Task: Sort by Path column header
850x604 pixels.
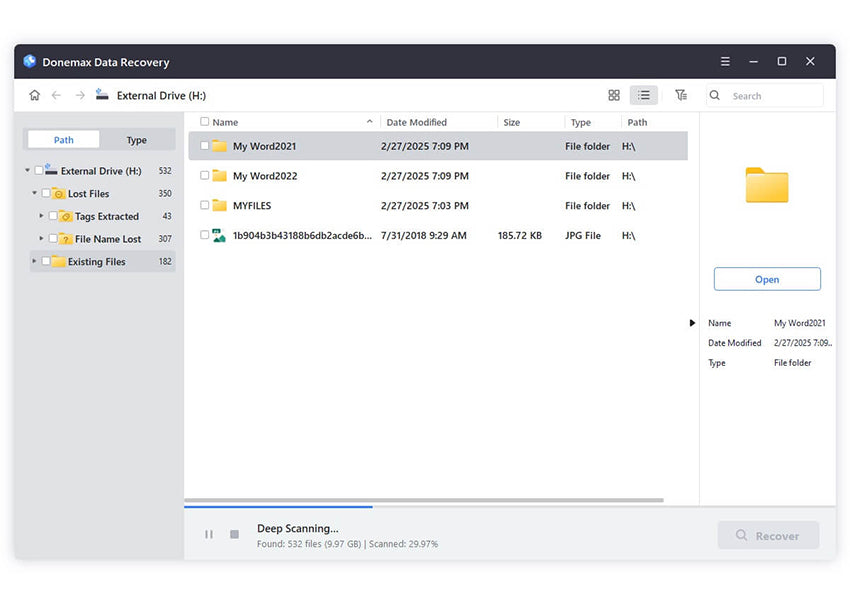Action: (637, 123)
